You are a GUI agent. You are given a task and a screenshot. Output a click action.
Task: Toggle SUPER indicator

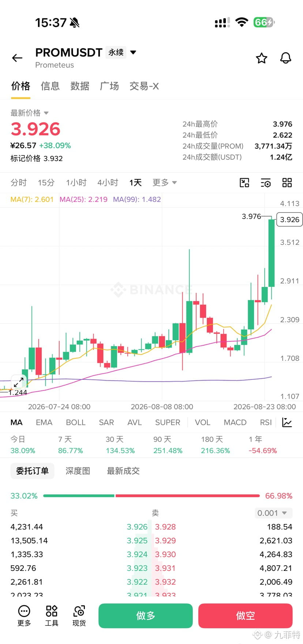(168, 422)
